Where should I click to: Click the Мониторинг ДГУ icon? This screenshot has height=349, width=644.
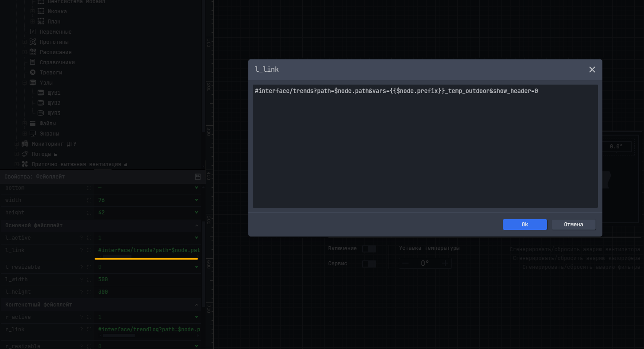25,144
